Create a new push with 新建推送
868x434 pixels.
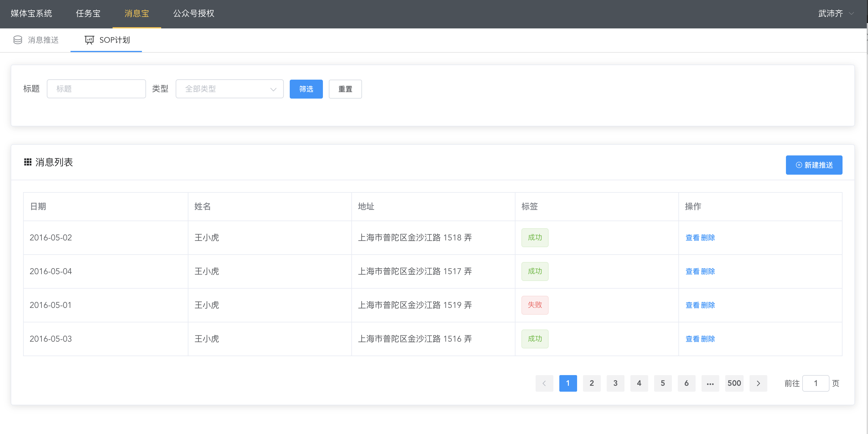(x=814, y=165)
